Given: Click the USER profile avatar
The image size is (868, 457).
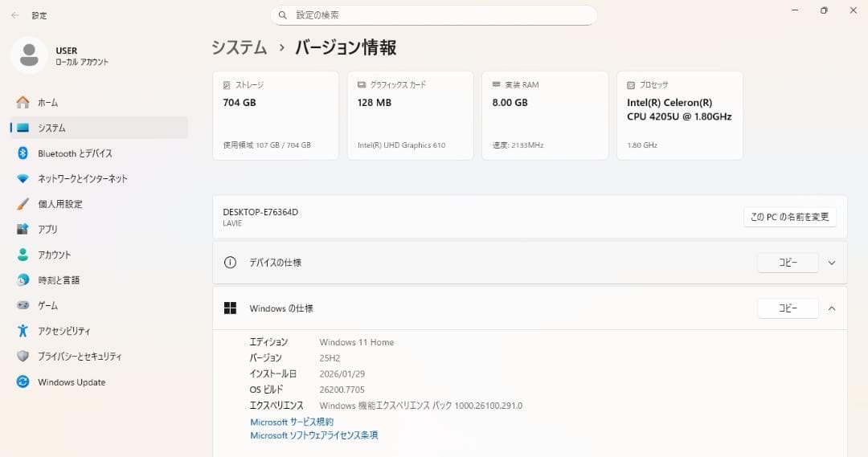Looking at the screenshot, I should (29, 55).
